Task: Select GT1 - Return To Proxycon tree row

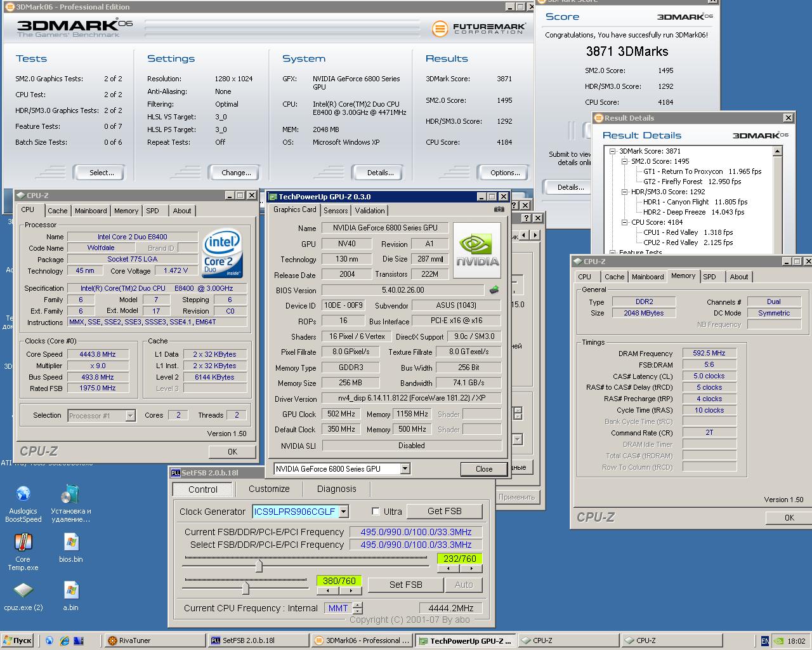Action: [702, 171]
